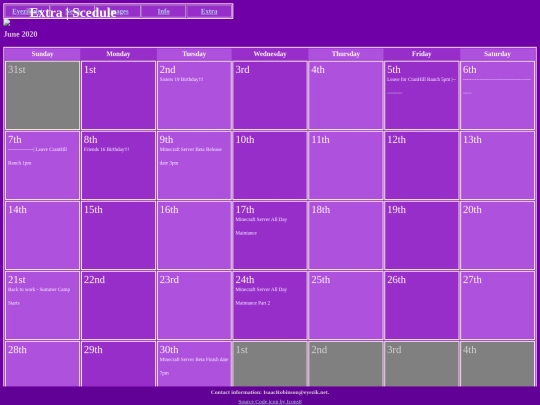
Task: Click the Leave CranHill Ranch 1pm event on 7th
Action: click(x=38, y=156)
